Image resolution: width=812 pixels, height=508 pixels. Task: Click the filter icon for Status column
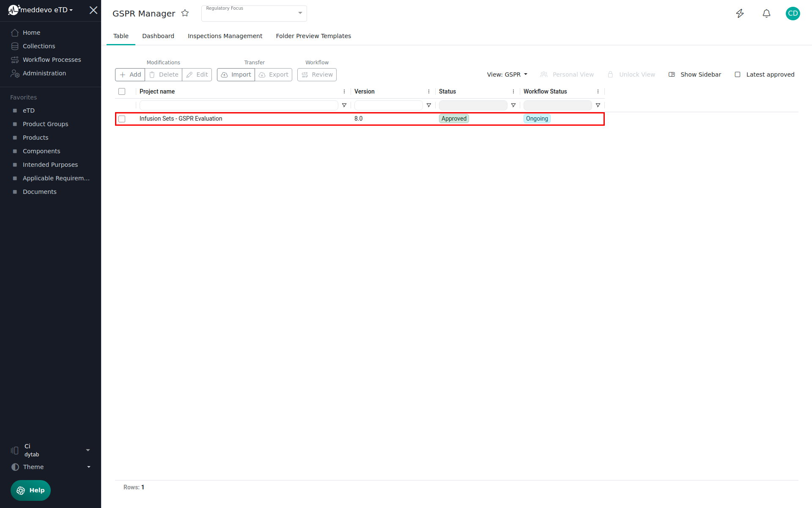[x=513, y=105]
